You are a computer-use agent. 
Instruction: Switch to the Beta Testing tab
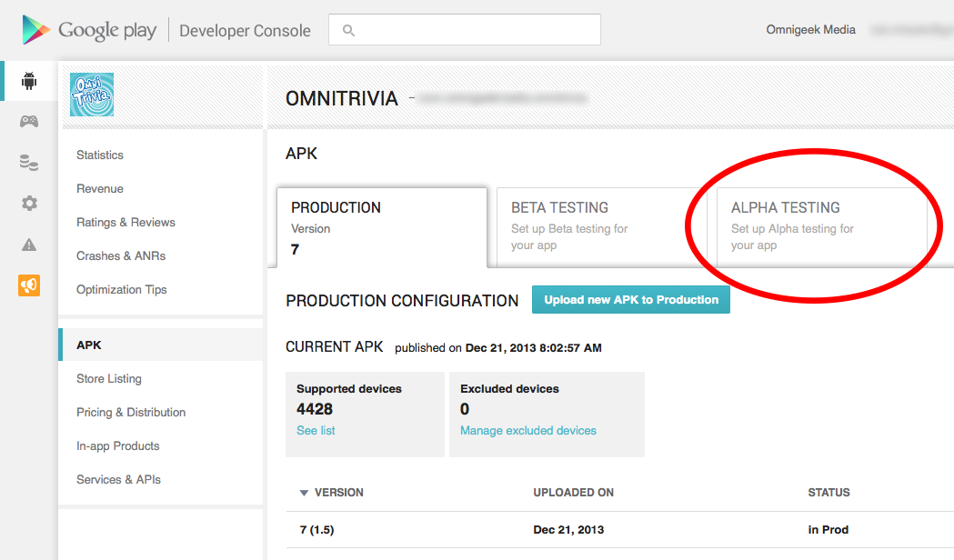[601, 225]
